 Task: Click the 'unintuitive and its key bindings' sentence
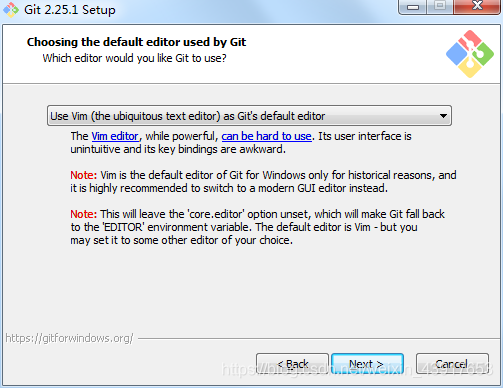[x=178, y=149]
